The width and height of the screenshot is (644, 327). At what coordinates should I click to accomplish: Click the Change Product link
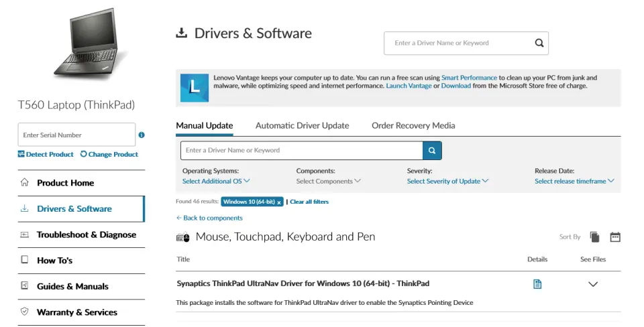click(109, 154)
